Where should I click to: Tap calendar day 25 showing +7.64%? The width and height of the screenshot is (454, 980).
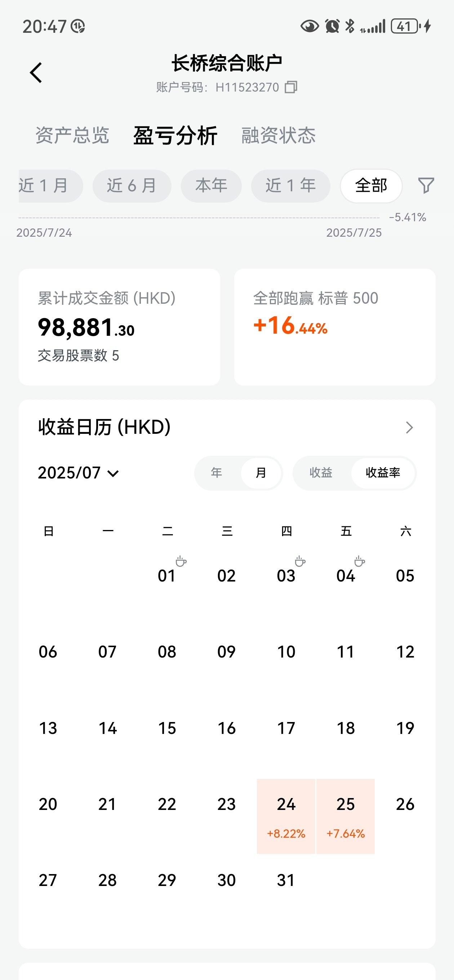click(x=346, y=816)
